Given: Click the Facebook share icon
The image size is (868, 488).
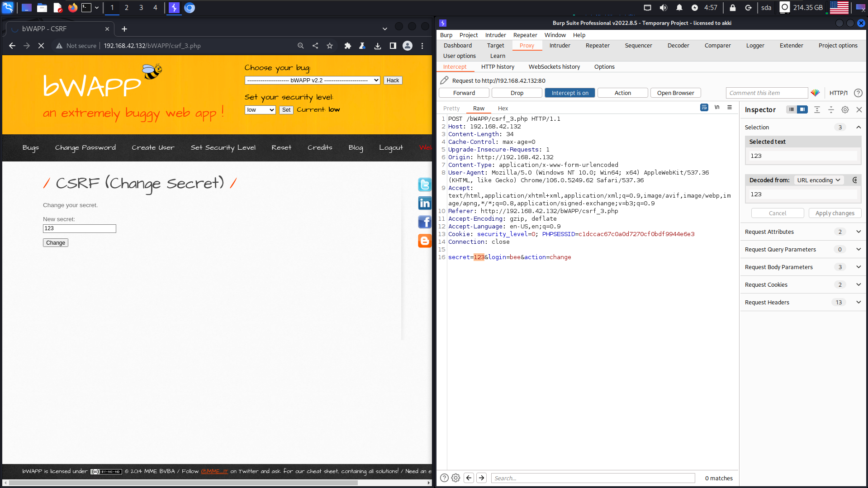Looking at the screenshot, I should tap(425, 222).
